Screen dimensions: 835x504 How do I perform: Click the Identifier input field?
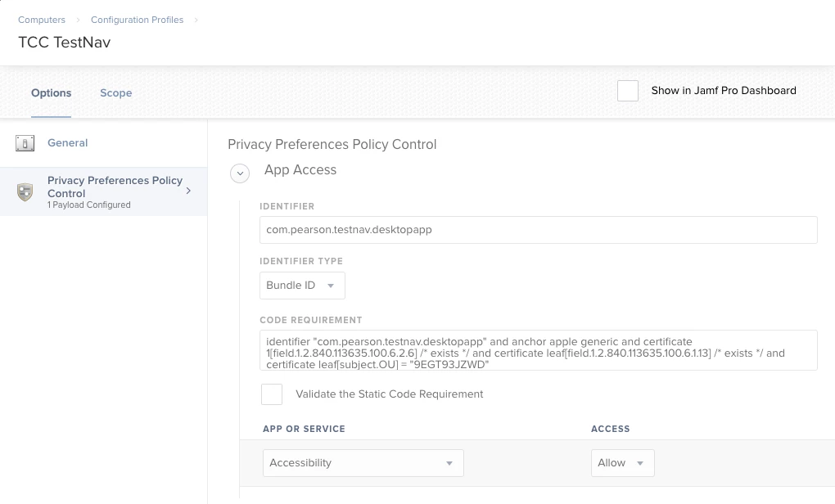click(x=539, y=230)
